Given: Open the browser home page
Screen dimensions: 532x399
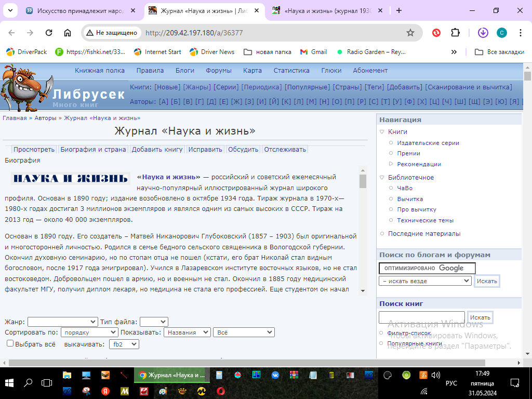Looking at the screenshot, I should [x=68, y=33].
